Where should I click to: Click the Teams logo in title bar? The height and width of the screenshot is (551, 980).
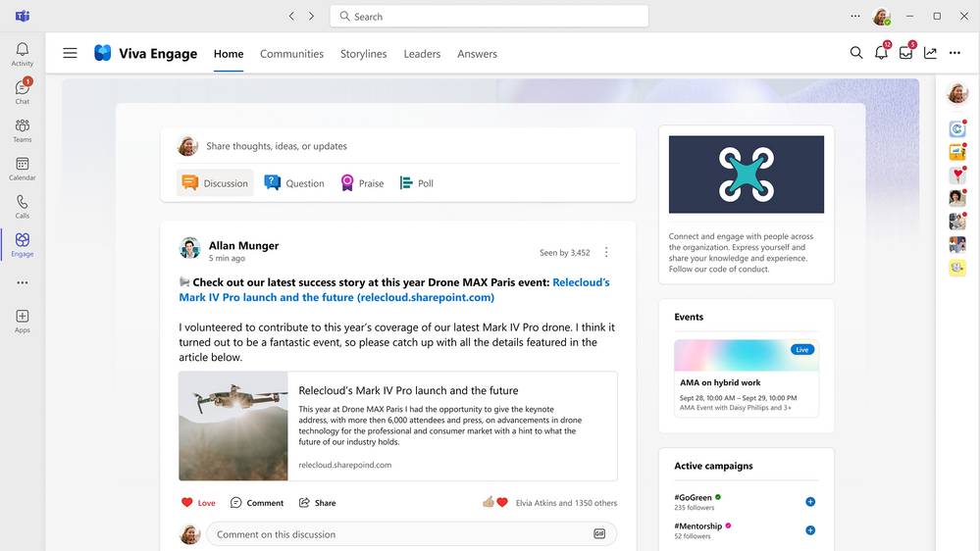[x=23, y=17]
